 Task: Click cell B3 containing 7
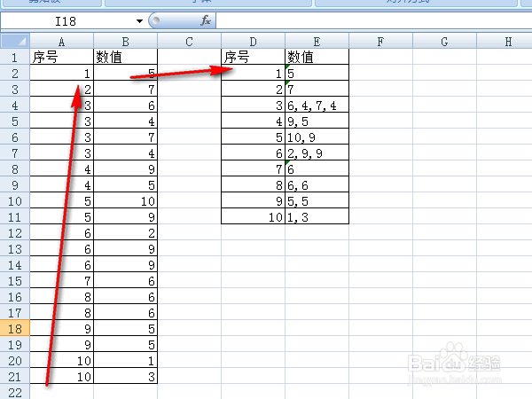(x=126, y=89)
